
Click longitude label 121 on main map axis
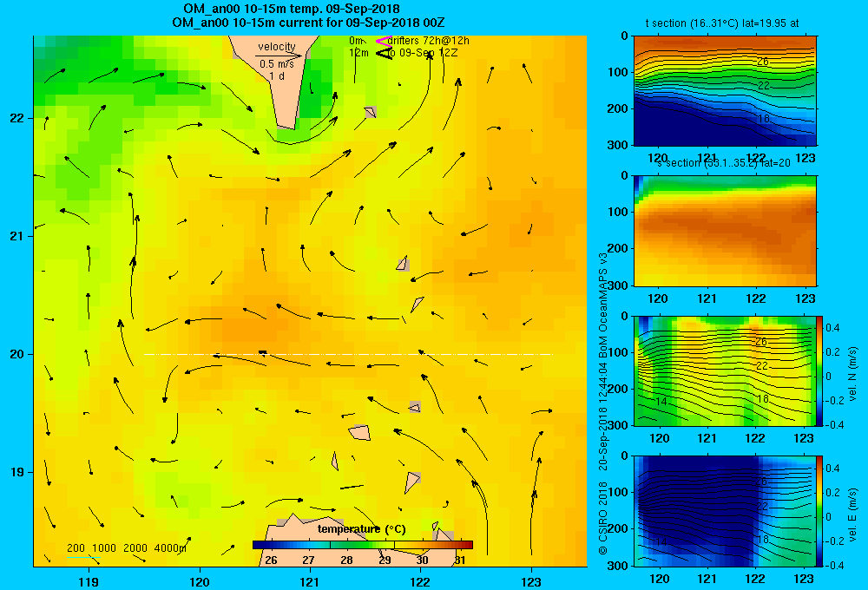click(310, 581)
